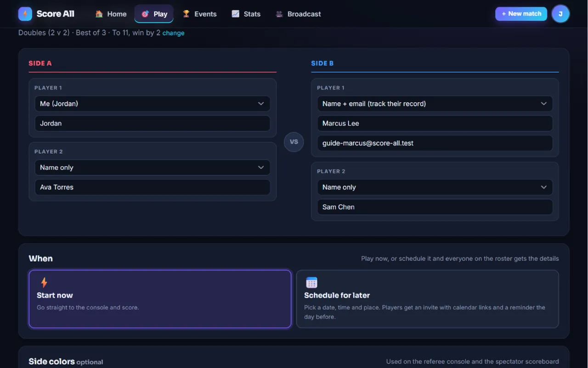Open the Broadcast tab
The height and width of the screenshot is (368, 588).
click(x=298, y=14)
